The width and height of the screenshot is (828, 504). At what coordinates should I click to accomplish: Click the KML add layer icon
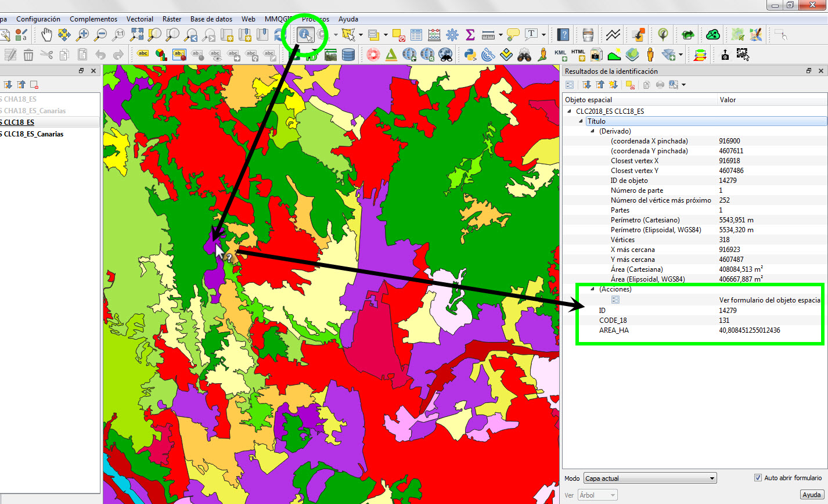coord(560,55)
